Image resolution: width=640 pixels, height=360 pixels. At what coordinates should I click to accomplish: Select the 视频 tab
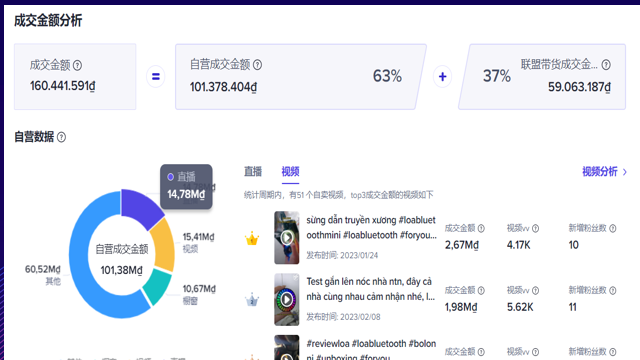pyautogui.click(x=290, y=171)
